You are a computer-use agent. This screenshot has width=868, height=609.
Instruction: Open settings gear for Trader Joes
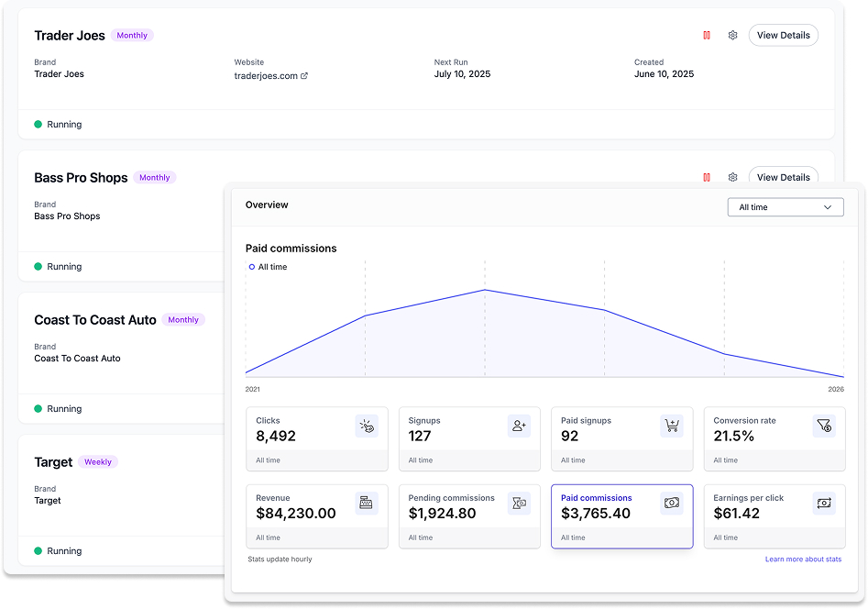coord(732,36)
